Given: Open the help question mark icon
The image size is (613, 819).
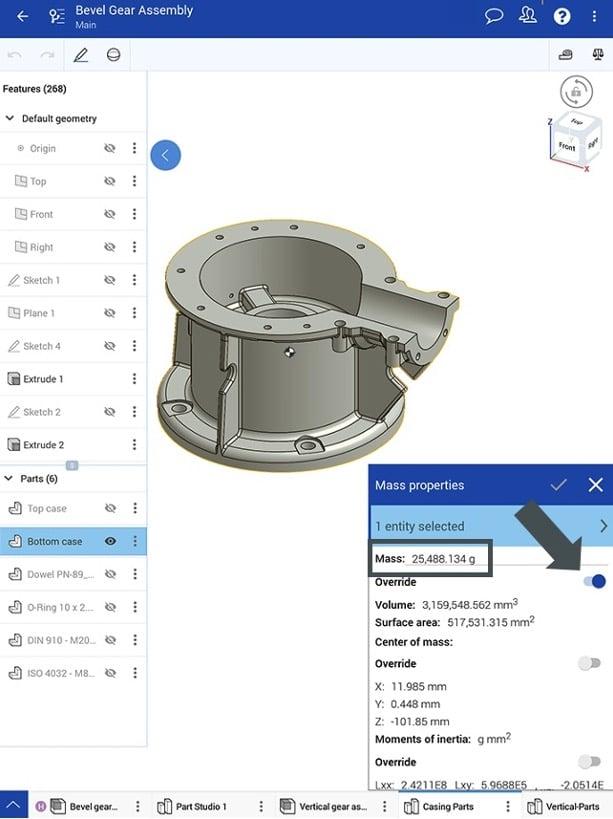Looking at the screenshot, I should click(562, 16).
